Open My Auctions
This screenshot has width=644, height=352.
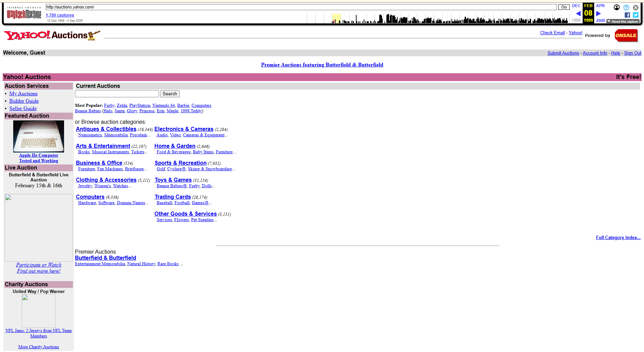click(23, 94)
